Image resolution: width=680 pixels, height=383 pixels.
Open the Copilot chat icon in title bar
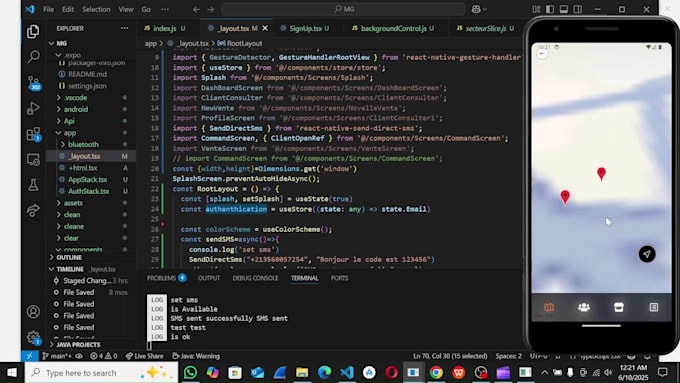pyautogui.click(x=476, y=9)
